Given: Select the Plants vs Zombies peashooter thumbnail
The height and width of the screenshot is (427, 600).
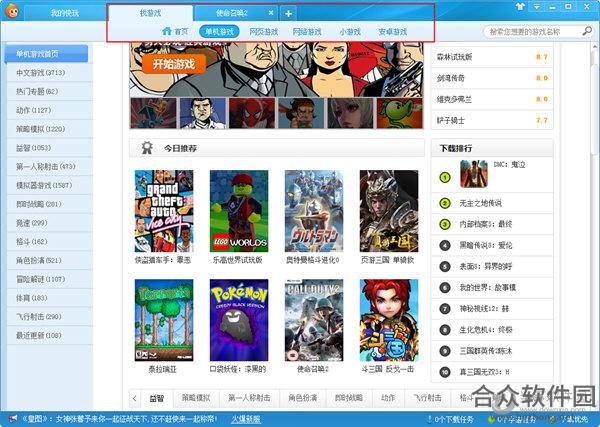Looking at the screenshot, I should [x=400, y=113].
